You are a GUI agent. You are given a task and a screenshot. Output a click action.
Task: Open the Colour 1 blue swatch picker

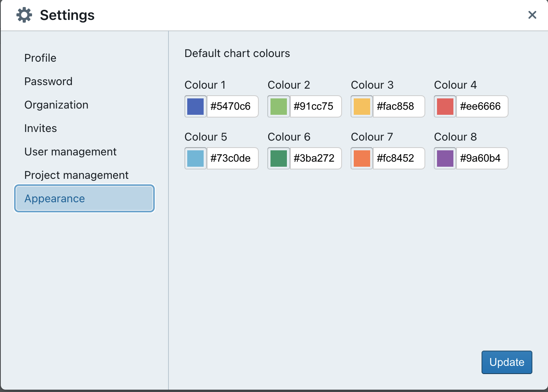click(x=195, y=107)
